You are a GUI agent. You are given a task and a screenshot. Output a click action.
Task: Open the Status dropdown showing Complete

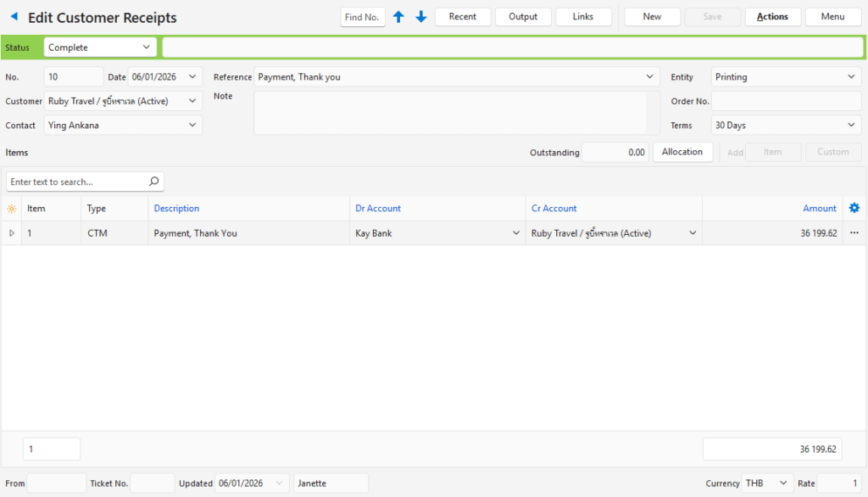146,47
